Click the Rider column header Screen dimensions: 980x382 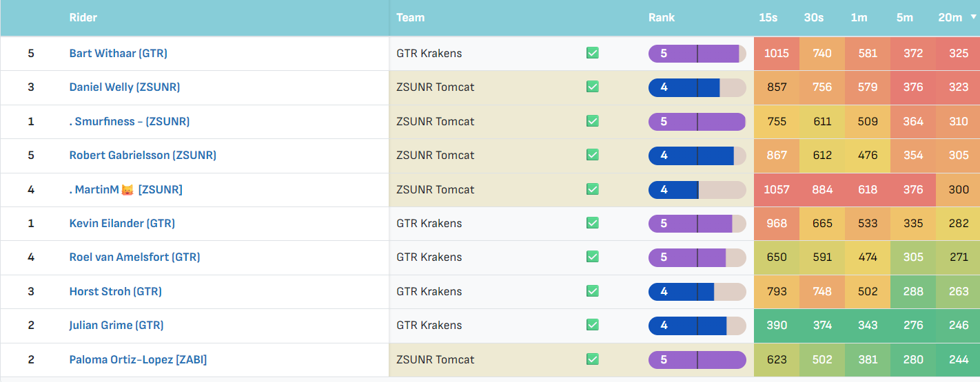83,18
